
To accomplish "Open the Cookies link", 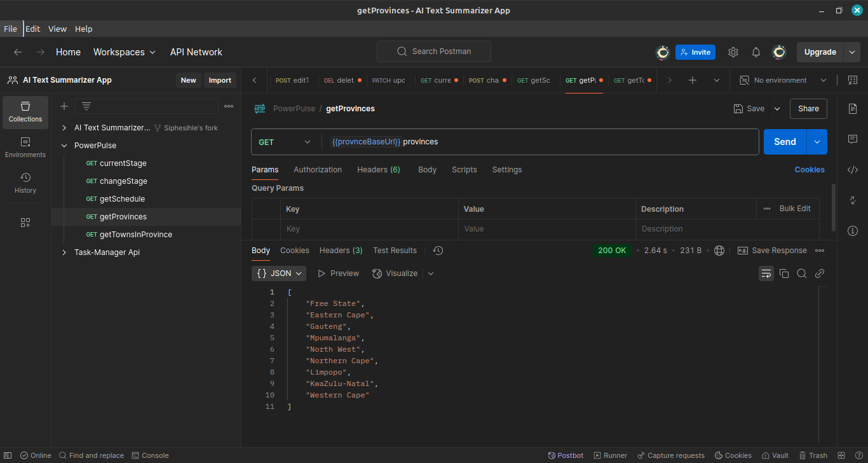I will click(810, 170).
